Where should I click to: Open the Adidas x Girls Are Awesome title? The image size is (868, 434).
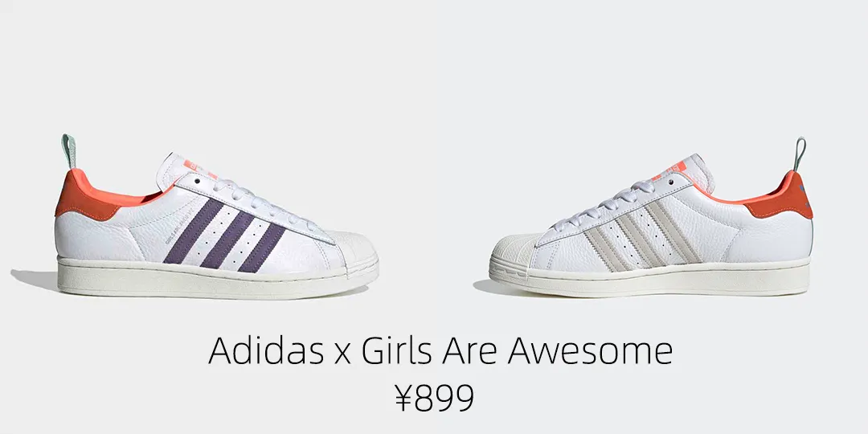coord(440,350)
